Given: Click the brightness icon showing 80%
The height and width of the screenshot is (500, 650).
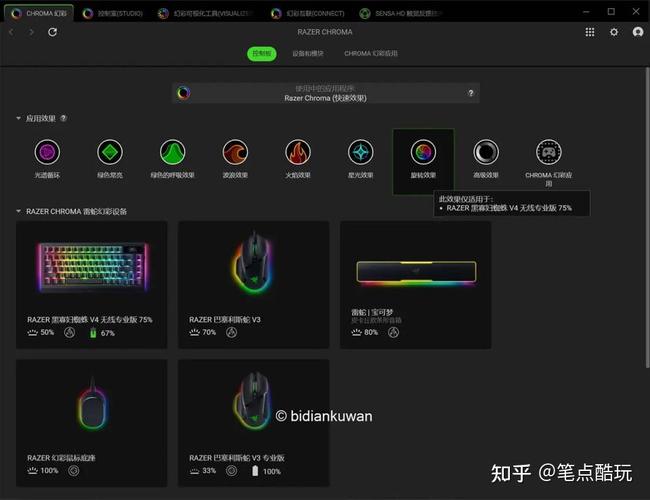Looking at the screenshot, I should pos(357,333).
